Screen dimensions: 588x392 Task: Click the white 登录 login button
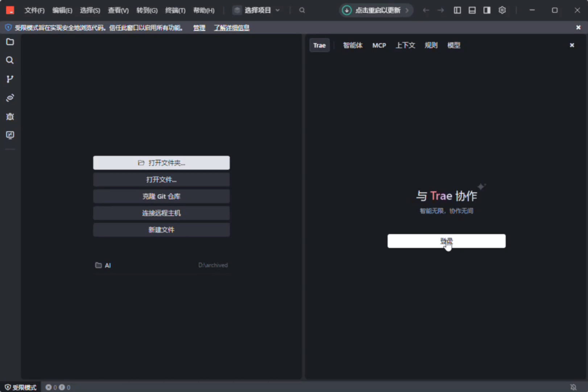(x=446, y=241)
